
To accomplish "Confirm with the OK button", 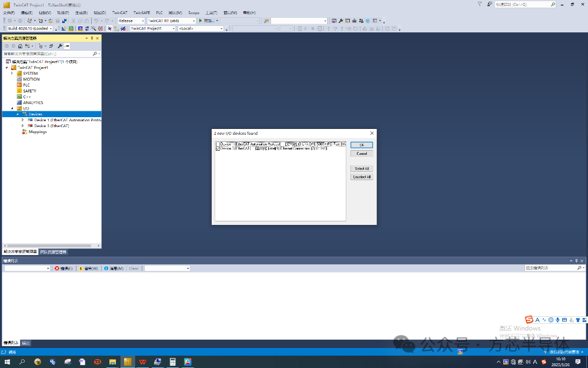I will coord(362,145).
